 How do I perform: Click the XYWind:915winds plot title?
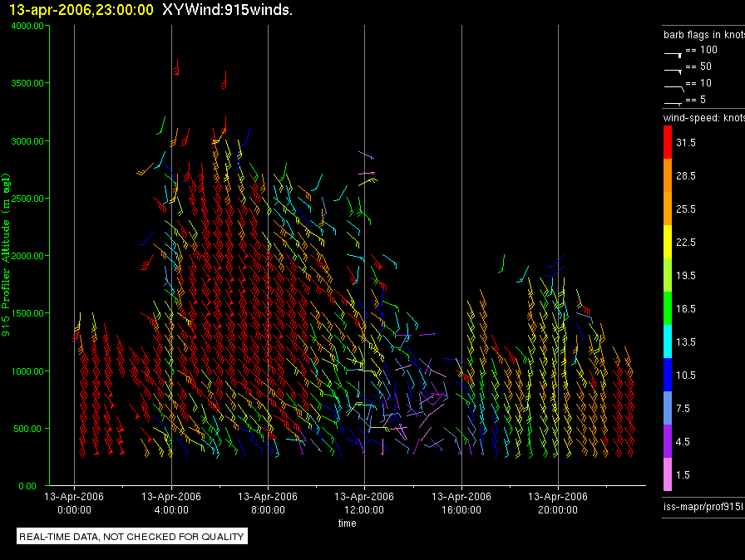[227, 9]
